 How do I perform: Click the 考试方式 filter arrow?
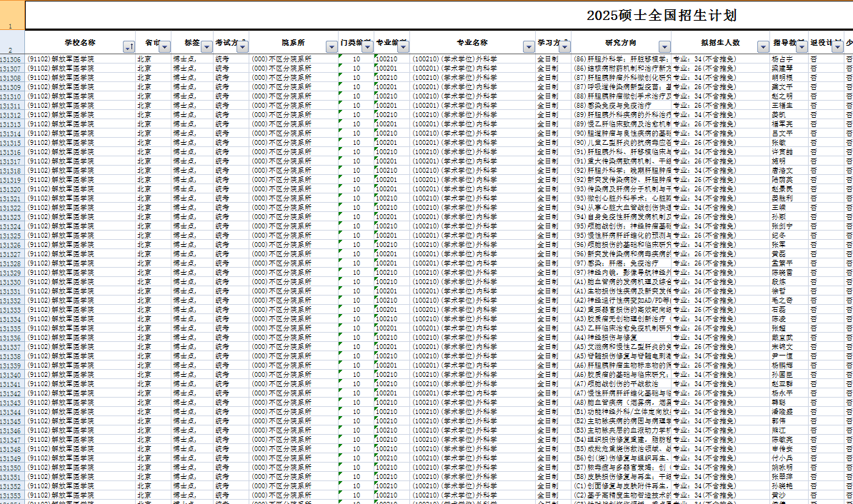click(242, 46)
